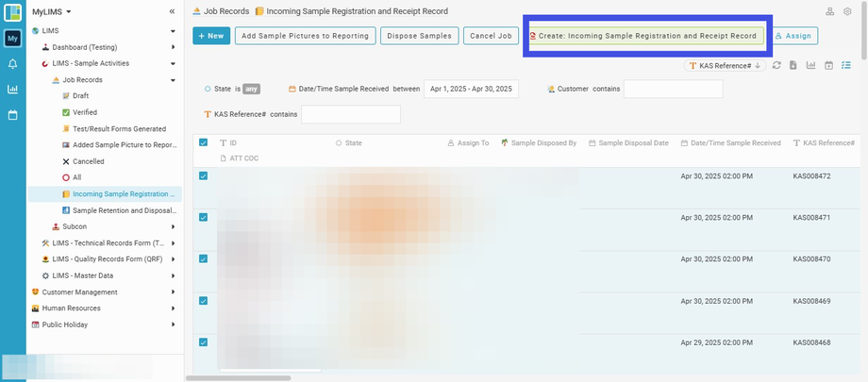Select Incoming Sample Registration tree item
Viewport: 868px width, 382px height.
[x=105, y=193]
